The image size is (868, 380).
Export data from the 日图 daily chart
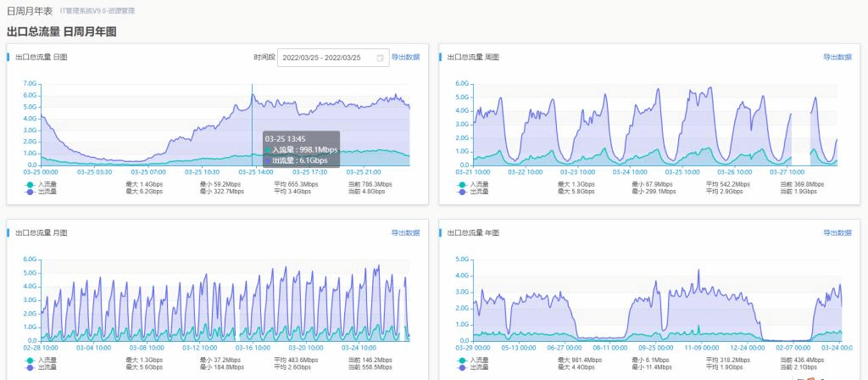pyautogui.click(x=405, y=58)
